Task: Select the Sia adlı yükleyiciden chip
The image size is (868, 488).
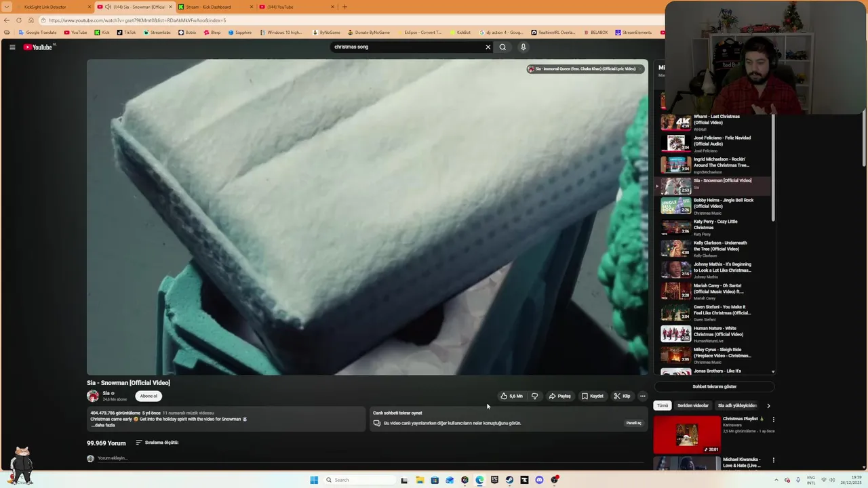Action: (x=737, y=405)
